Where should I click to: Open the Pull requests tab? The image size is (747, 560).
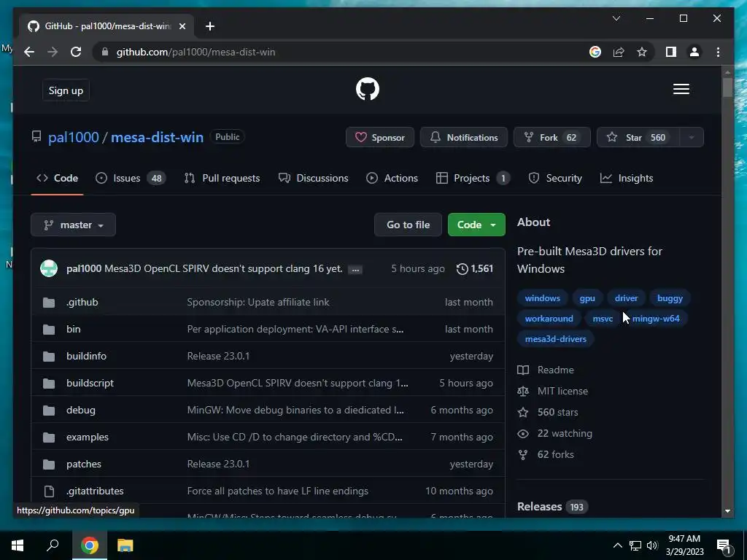point(222,178)
